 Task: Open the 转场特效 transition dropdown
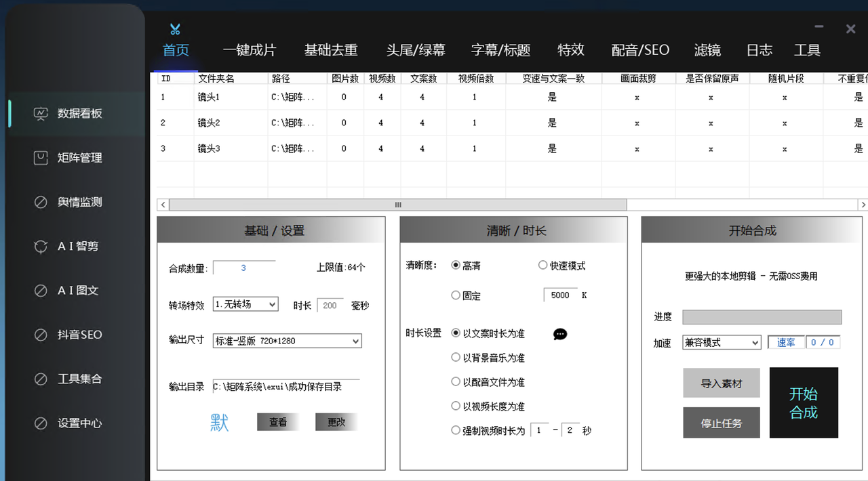(245, 304)
